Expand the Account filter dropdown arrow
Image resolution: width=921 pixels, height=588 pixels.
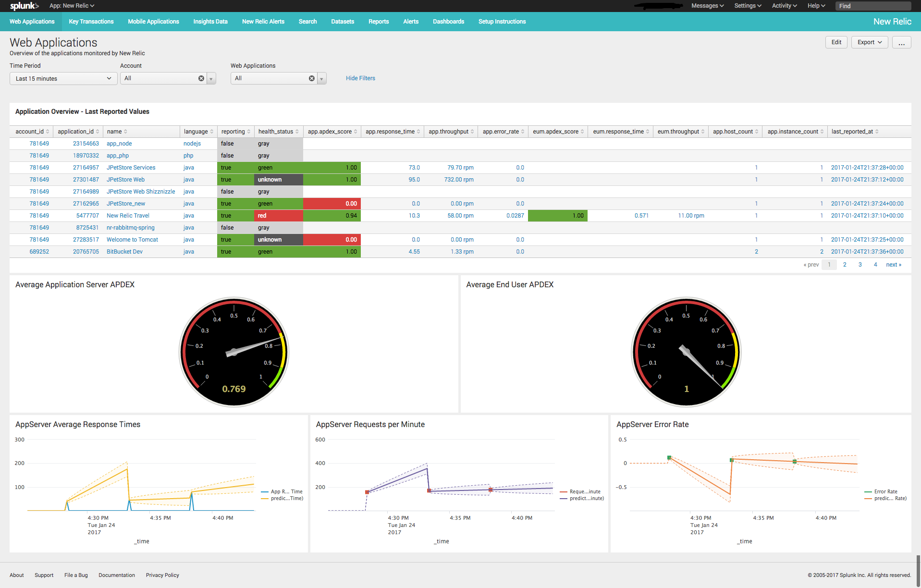click(211, 78)
